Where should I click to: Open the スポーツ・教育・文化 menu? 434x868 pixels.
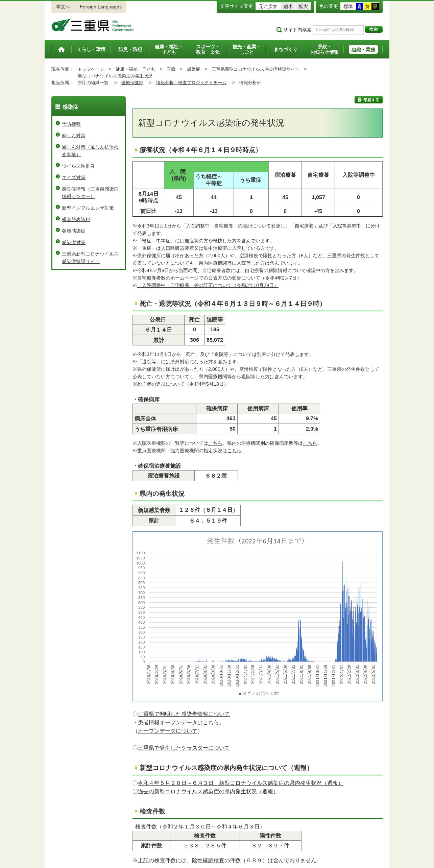pos(208,49)
